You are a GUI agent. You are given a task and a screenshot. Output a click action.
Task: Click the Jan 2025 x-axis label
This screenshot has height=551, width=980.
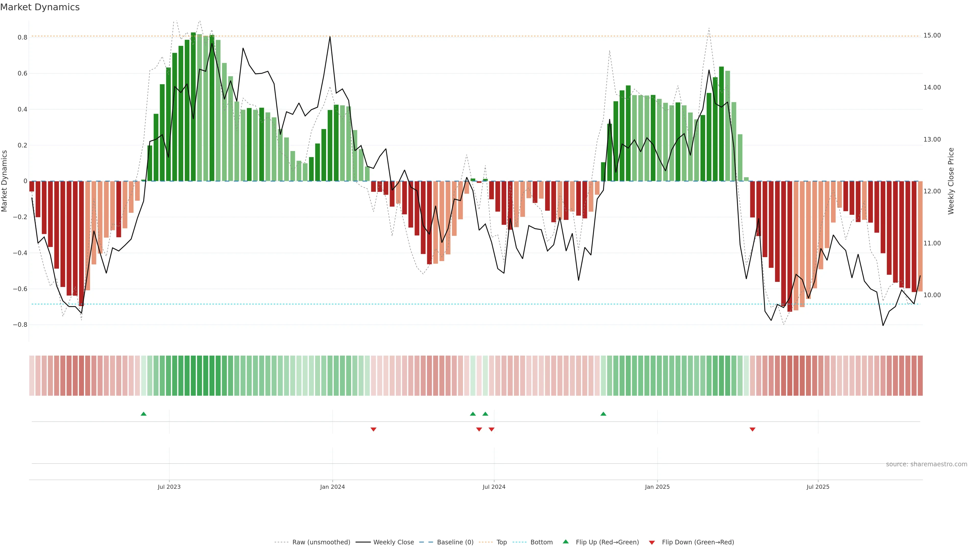[657, 487]
